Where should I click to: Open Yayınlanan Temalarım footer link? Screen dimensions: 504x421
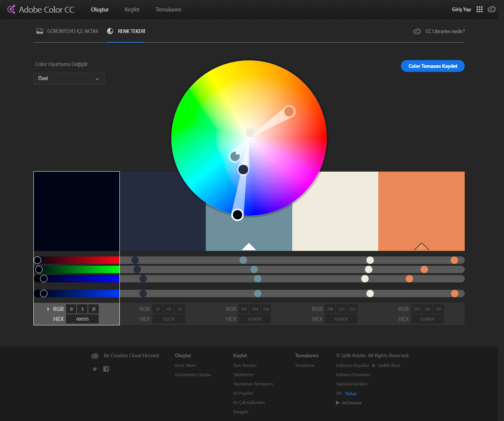coord(253,384)
